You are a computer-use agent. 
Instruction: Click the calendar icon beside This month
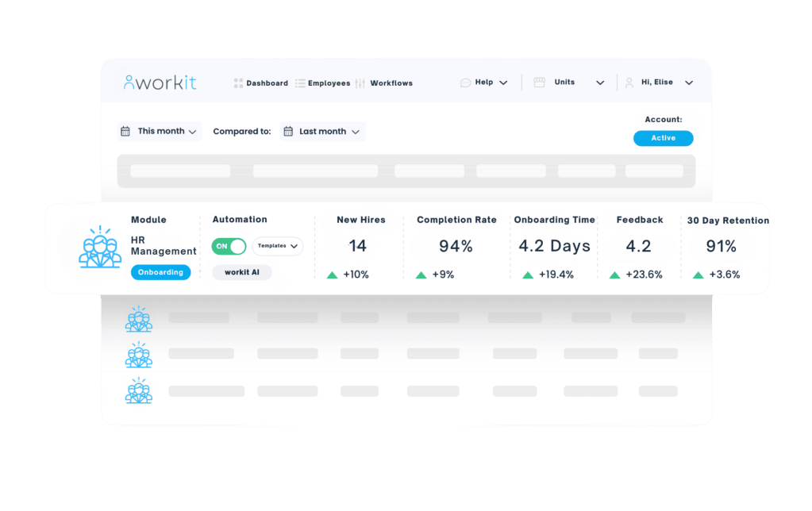click(125, 132)
